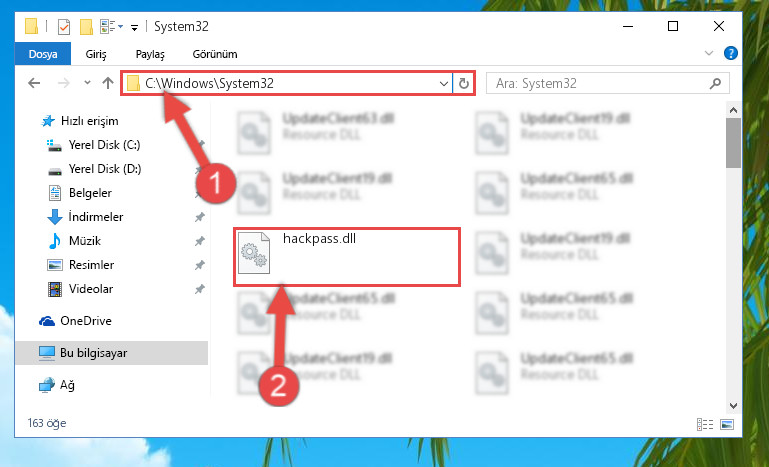The height and width of the screenshot is (467, 769).
Task: Open the Paylaş ribbon tab
Action: tap(150, 54)
